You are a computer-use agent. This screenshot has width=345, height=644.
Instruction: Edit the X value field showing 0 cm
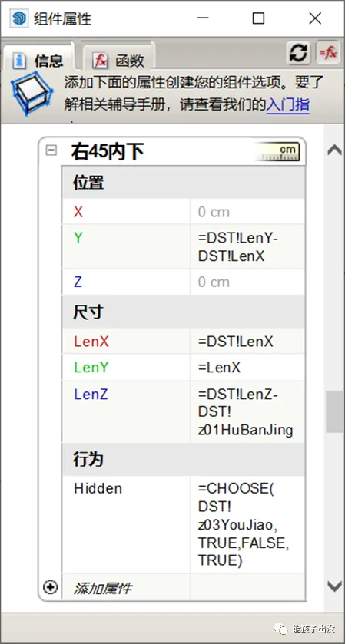[247, 212]
